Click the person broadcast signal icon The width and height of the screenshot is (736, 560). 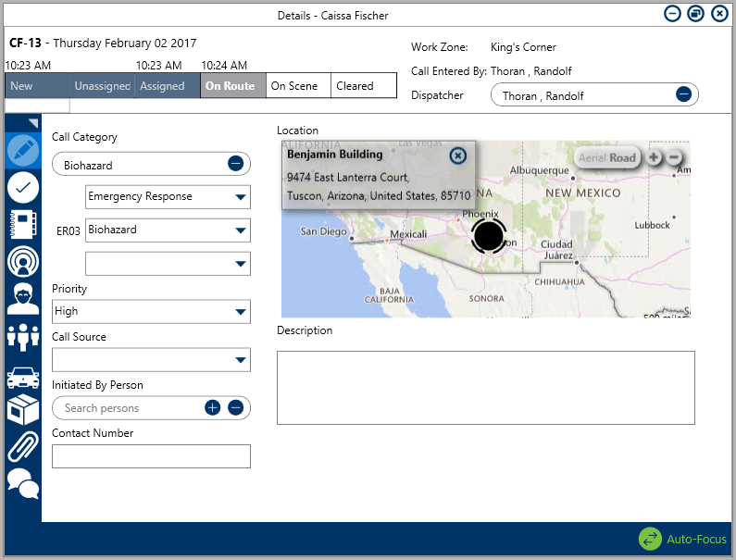(23, 262)
